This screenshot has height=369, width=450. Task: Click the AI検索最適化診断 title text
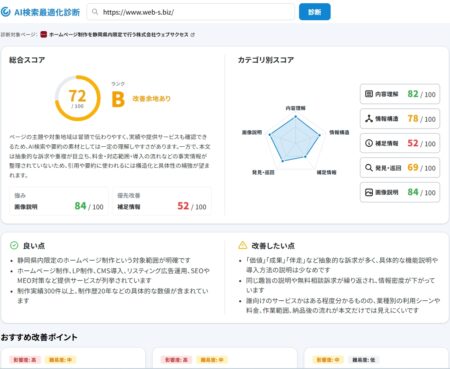(47, 12)
